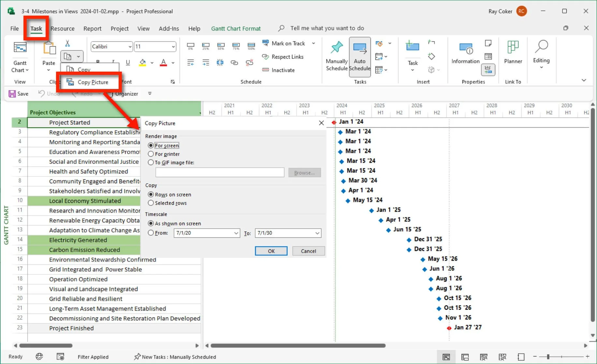Mark task 75% complete

[236, 46]
